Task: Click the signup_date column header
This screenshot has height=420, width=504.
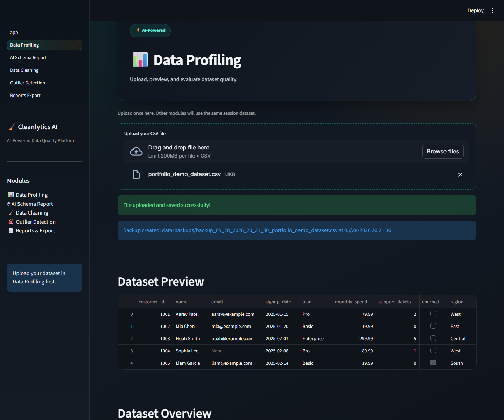Action: 281,302
